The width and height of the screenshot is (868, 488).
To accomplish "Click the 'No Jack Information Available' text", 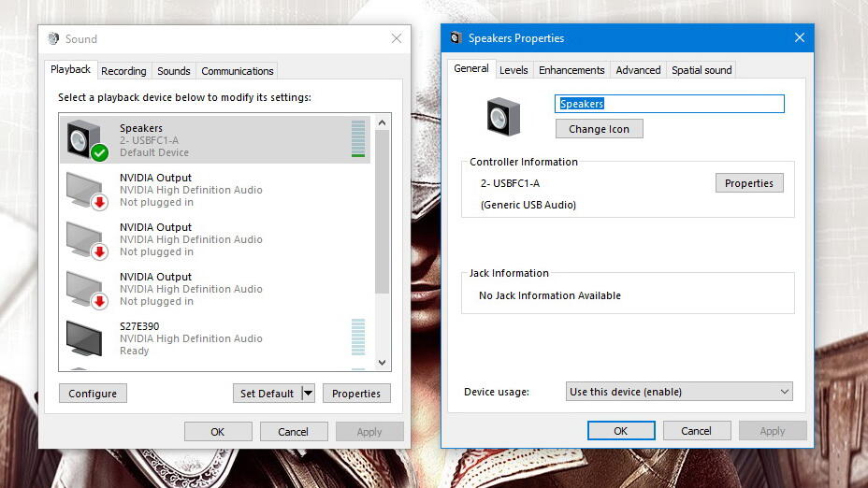I will pos(550,295).
